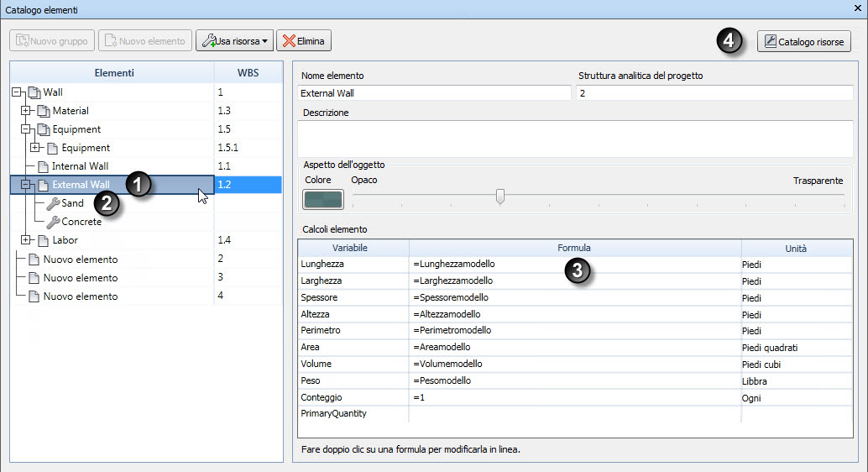Click the wrench icon next to Concrete
The height and width of the screenshot is (472, 868).
53,223
